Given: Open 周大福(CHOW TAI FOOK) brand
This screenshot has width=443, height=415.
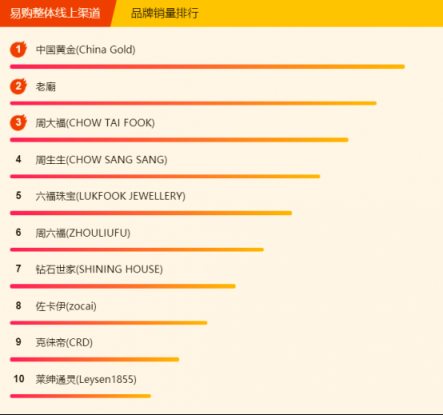Looking at the screenshot, I should tap(95, 123).
